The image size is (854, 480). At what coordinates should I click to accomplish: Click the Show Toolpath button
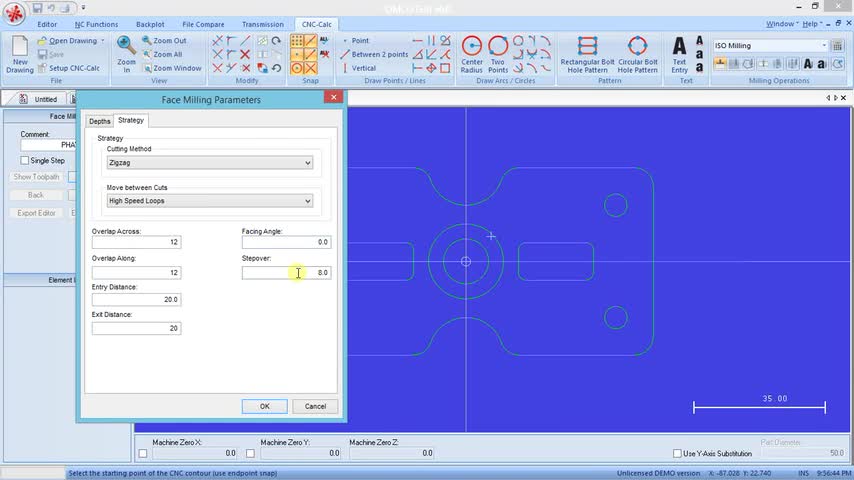point(36,177)
